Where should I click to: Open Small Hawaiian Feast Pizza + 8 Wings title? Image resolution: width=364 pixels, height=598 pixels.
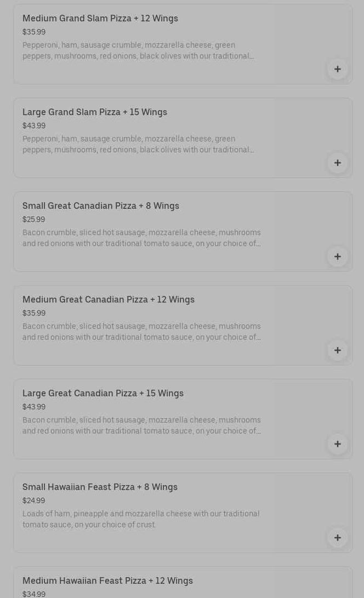click(100, 487)
